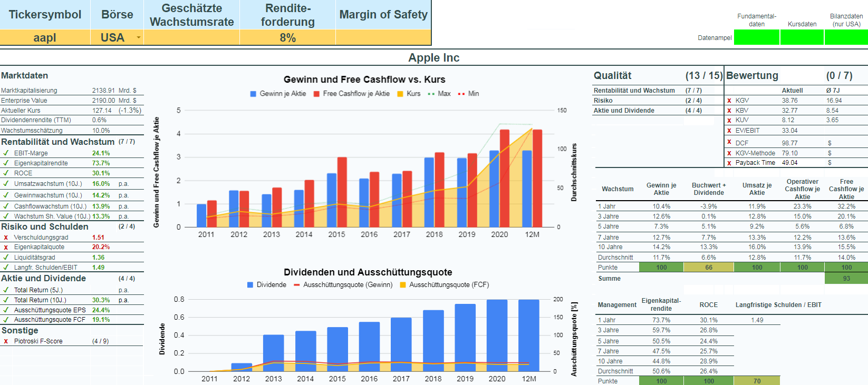Select the DCF value 98.77
This screenshot has width=868, height=385.
pyautogui.click(x=789, y=143)
